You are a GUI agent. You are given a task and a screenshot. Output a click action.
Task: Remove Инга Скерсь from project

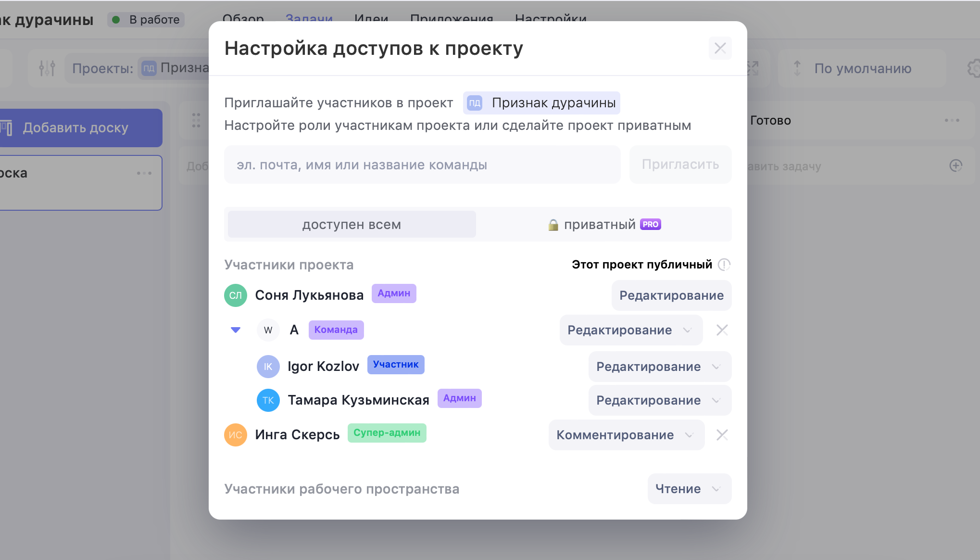[x=722, y=435]
